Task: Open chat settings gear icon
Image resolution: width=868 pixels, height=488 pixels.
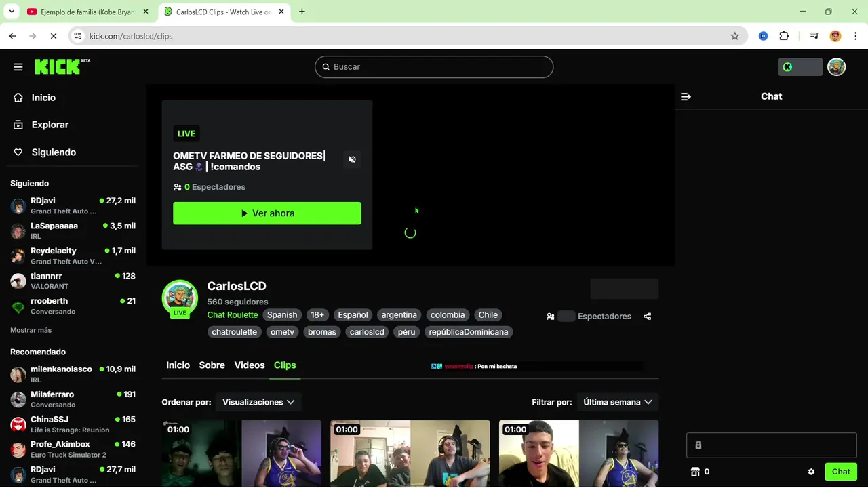Action: coord(811,472)
